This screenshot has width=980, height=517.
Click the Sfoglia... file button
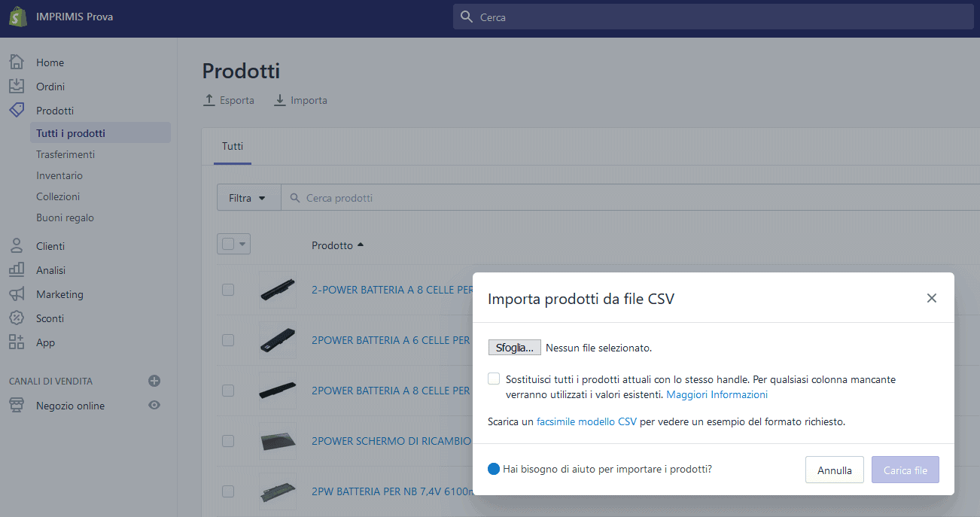click(515, 348)
